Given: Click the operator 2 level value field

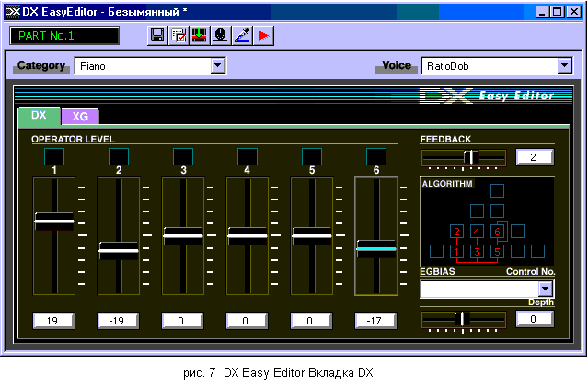Looking at the screenshot, I should [119, 321].
